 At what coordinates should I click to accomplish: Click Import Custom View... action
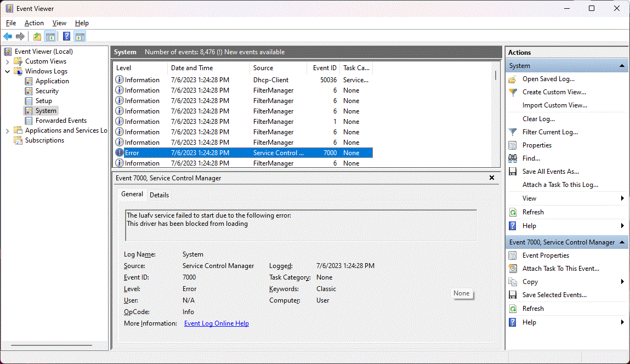point(554,105)
